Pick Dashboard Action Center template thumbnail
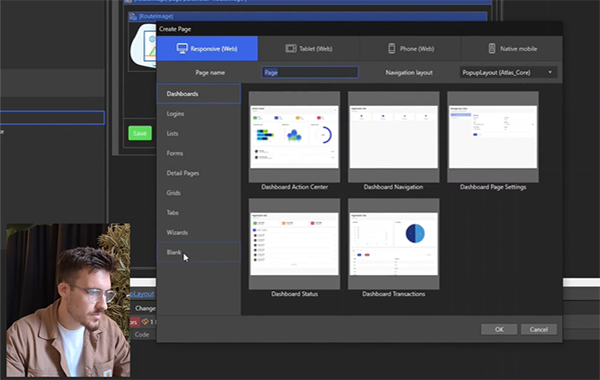Image resolution: width=600 pixels, height=380 pixels. coord(294,137)
